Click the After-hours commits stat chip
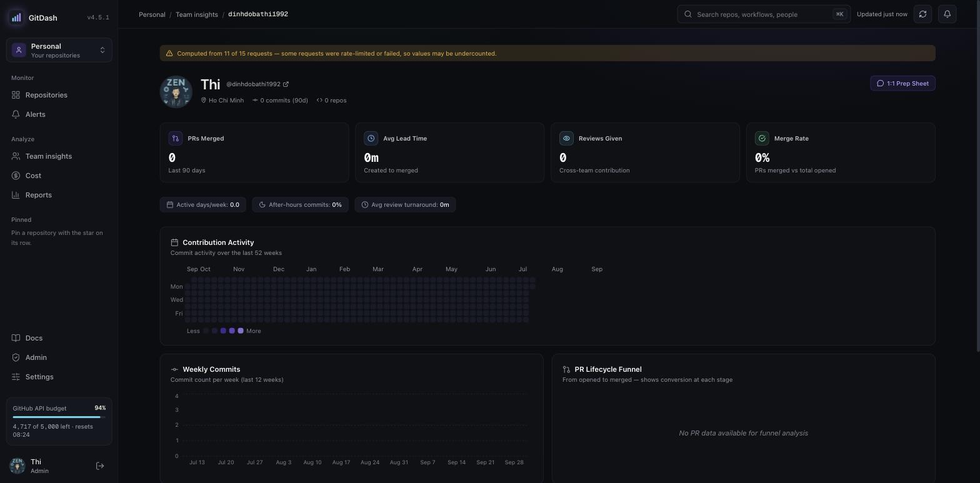 pos(301,205)
